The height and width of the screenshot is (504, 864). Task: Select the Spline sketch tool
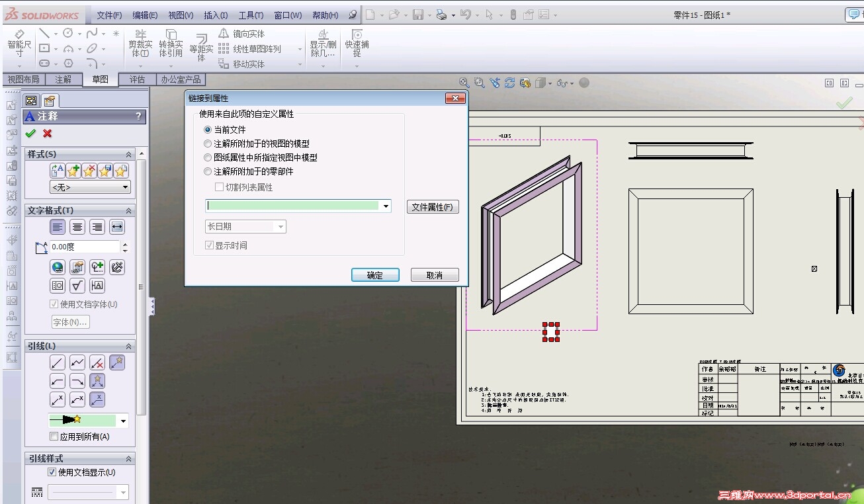(92, 33)
